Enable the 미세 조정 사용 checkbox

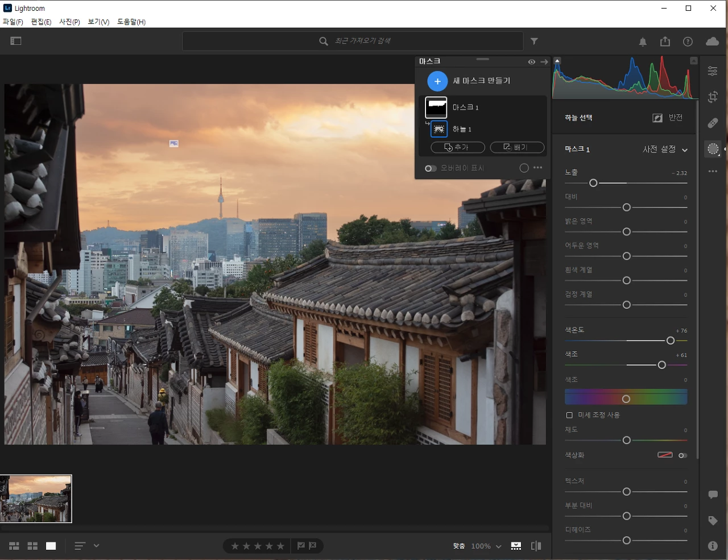pyautogui.click(x=569, y=415)
